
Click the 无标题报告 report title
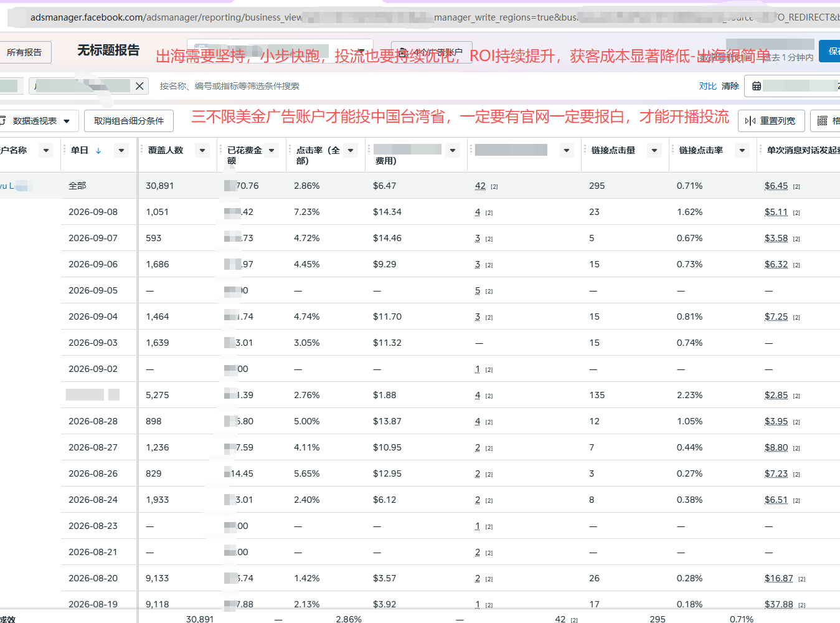(x=108, y=50)
